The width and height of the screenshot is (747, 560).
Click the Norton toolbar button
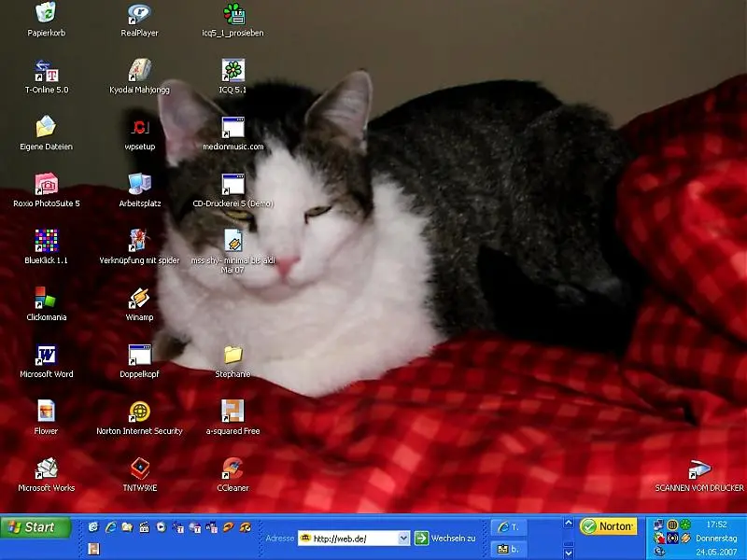(x=608, y=526)
